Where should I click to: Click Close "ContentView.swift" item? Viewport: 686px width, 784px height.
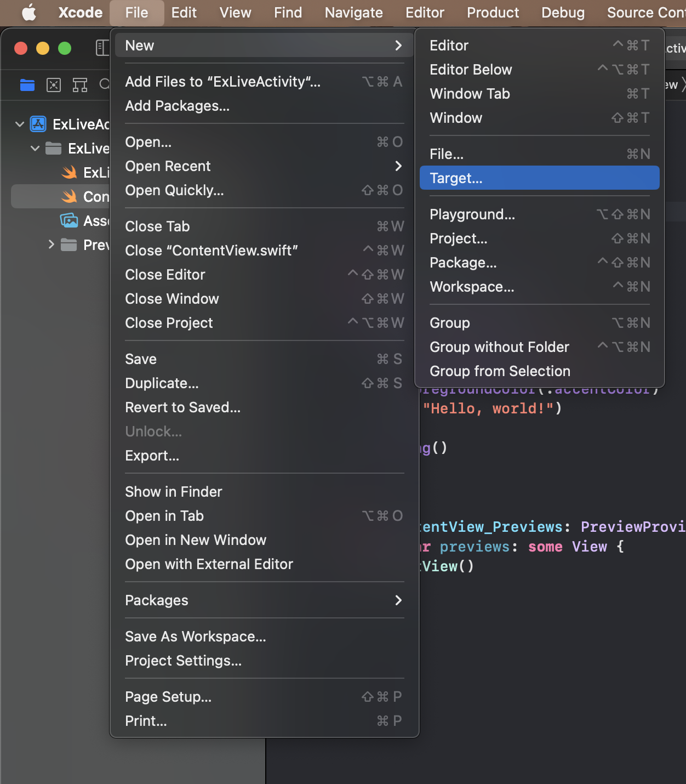point(264,251)
